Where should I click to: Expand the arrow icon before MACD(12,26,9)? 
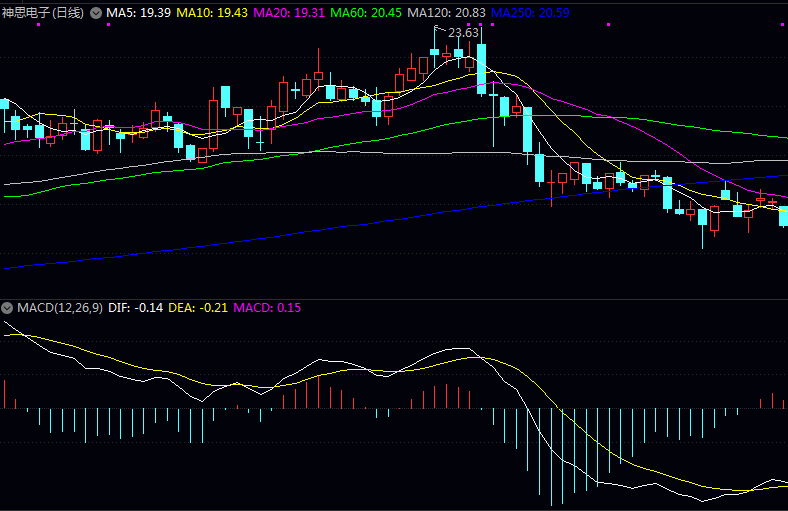[7, 307]
